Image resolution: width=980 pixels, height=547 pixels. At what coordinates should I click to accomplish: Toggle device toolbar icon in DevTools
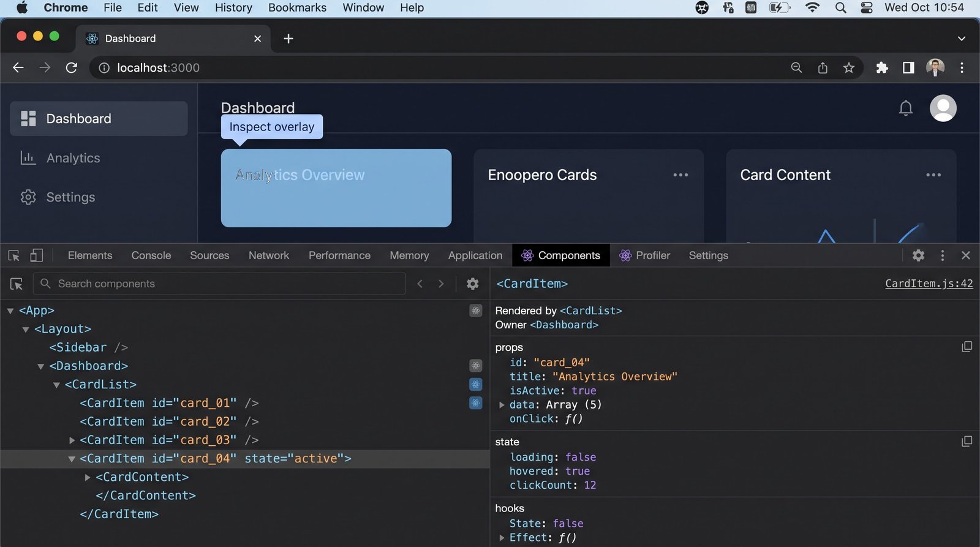(37, 255)
